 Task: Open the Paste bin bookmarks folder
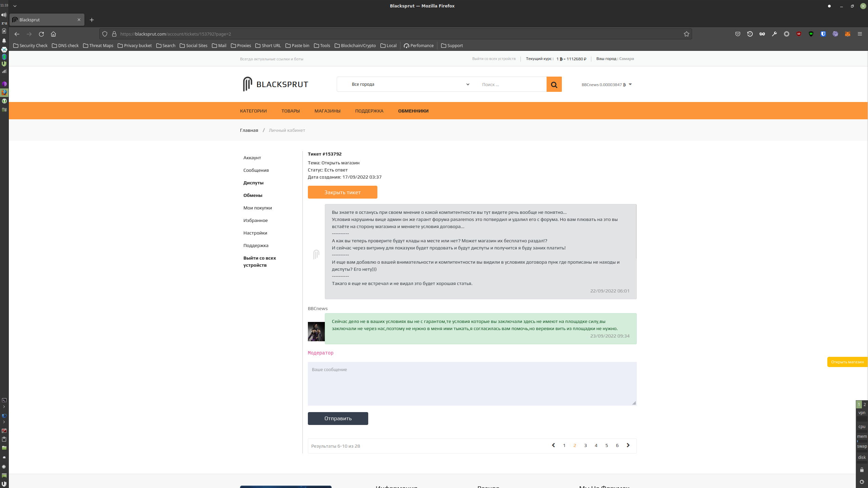pyautogui.click(x=297, y=45)
